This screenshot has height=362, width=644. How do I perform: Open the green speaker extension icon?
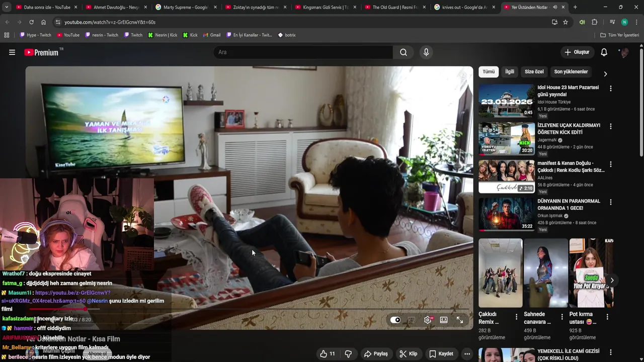(x=582, y=22)
